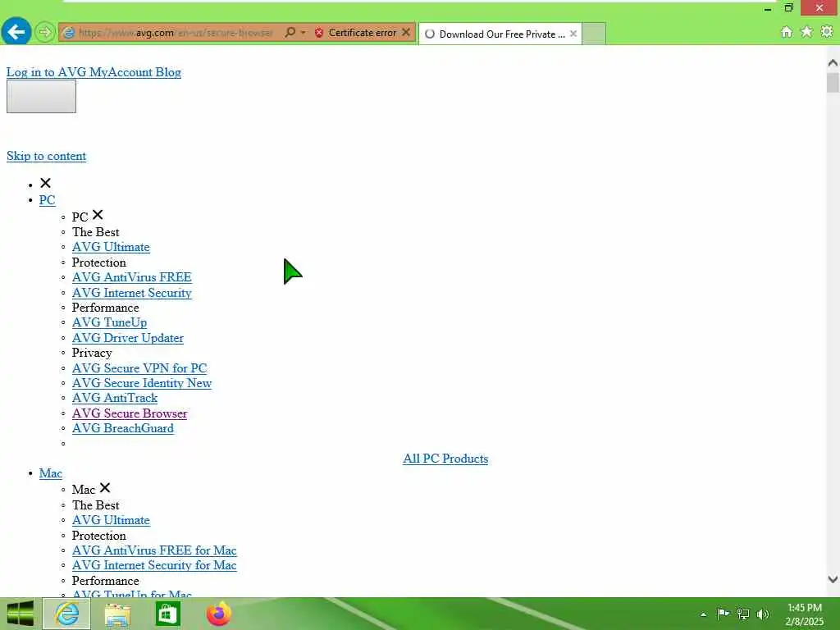Image resolution: width=840 pixels, height=630 pixels.
Task: Open the browser Home icon
Action: tap(787, 32)
